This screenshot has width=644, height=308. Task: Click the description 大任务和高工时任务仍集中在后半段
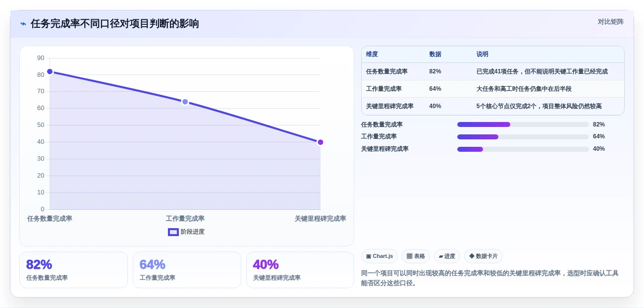(x=524, y=89)
